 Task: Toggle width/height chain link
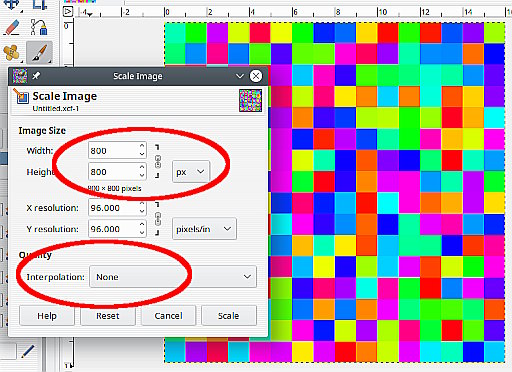click(x=158, y=161)
